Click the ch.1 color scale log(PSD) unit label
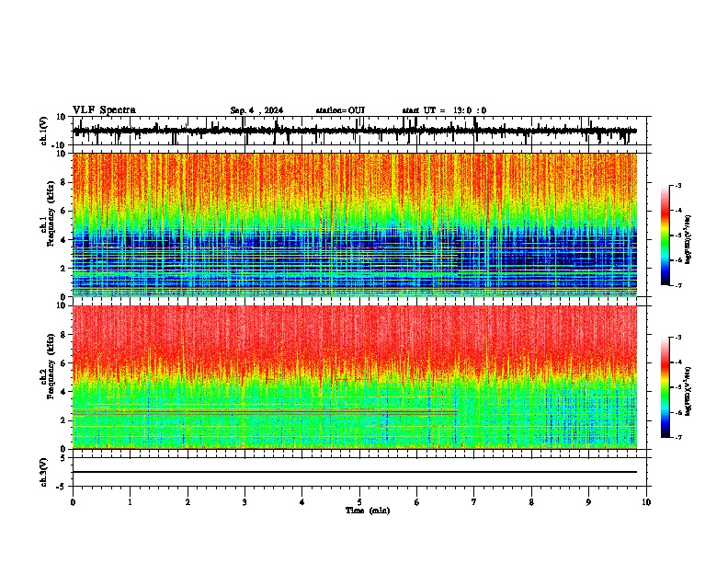Screen dimensions: 728x563 point(688,240)
